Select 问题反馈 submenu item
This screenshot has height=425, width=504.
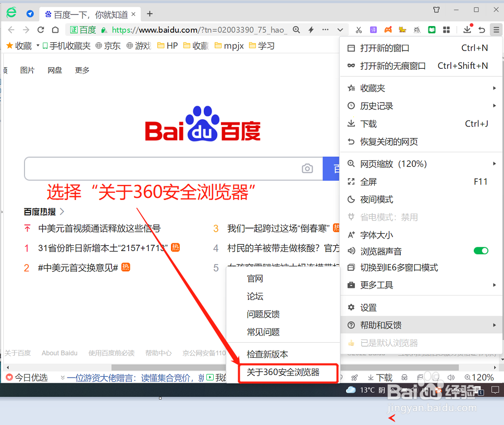click(283, 314)
